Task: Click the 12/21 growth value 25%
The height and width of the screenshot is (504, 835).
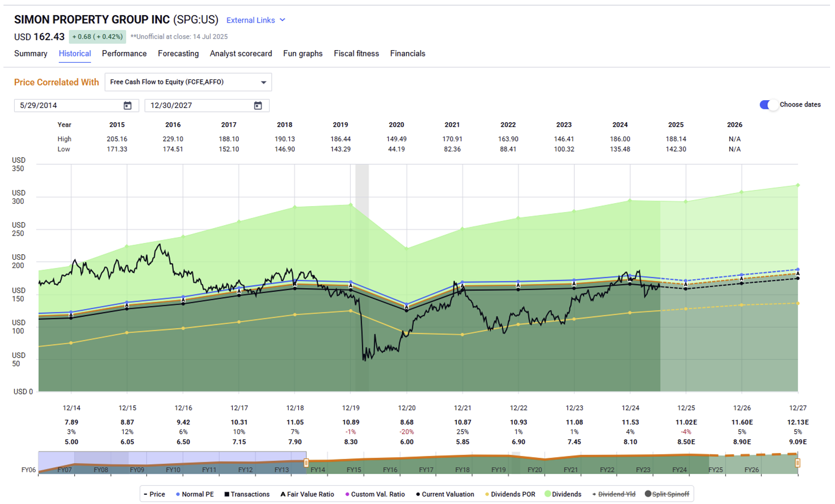Action: coord(462,432)
